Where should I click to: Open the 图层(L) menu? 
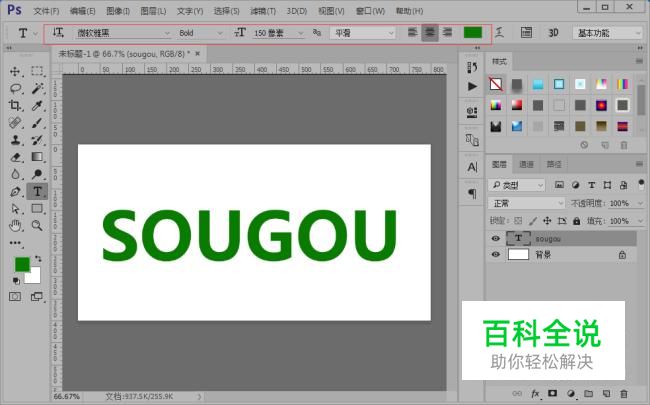point(153,11)
